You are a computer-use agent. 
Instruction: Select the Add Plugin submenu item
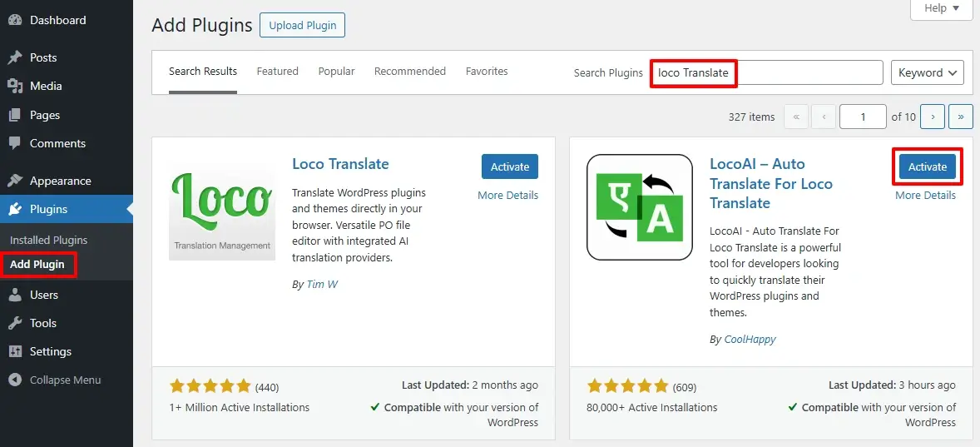(x=37, y=265)
